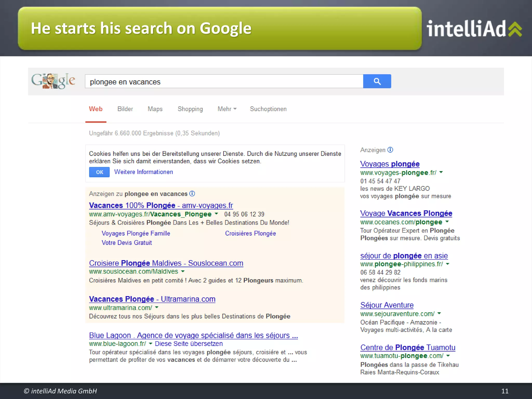This screenshot has width=532, height=399.
Task: Select the Web tab
Action: [96, 109]
